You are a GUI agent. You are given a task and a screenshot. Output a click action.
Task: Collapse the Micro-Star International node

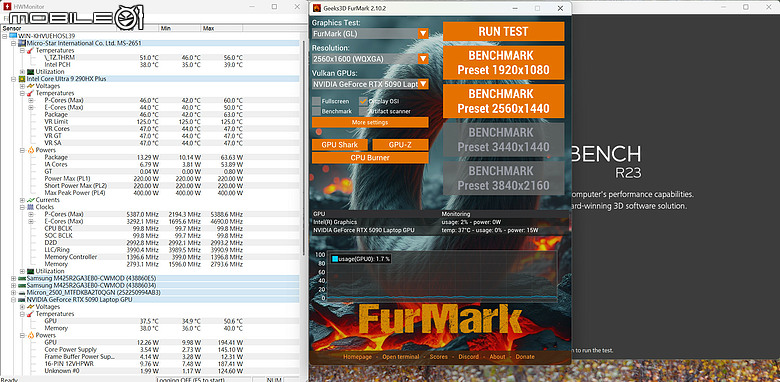tap(13, 43)
